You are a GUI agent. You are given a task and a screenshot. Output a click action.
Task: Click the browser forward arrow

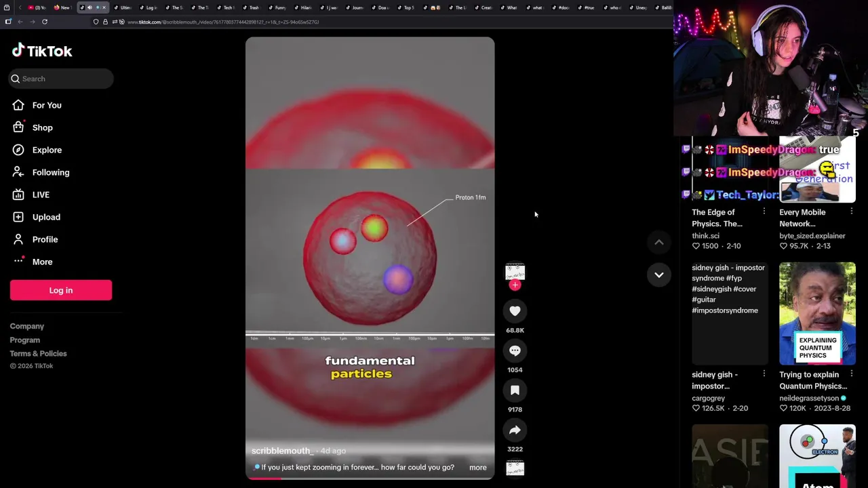[x=32, y=22]
